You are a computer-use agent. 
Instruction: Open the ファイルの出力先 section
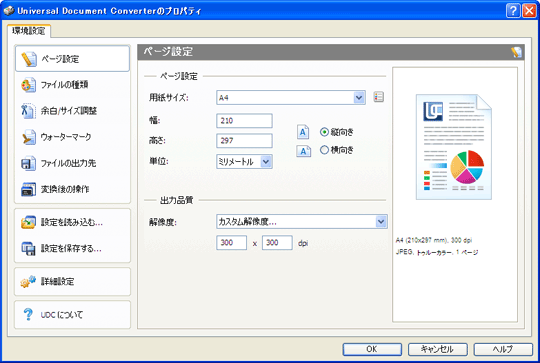point(72,163)
